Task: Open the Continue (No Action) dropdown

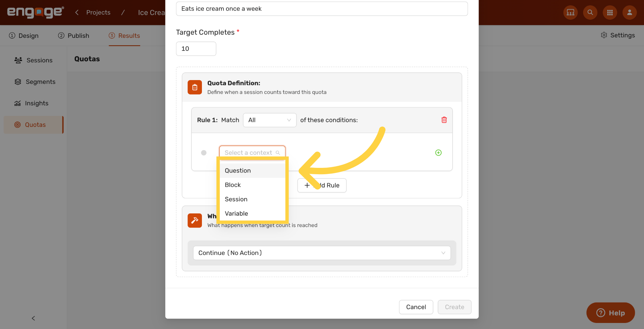Action: (x=322, y=253)
